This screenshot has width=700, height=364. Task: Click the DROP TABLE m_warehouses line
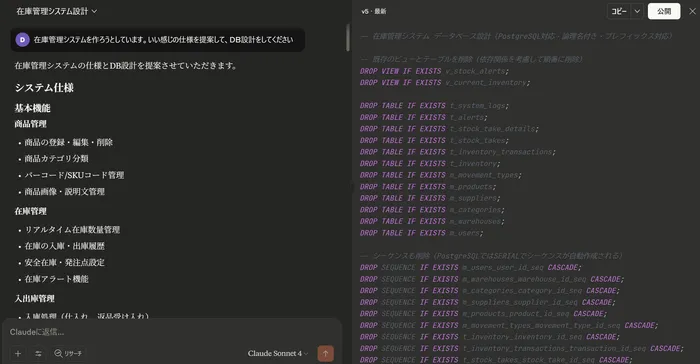[432, 221]
